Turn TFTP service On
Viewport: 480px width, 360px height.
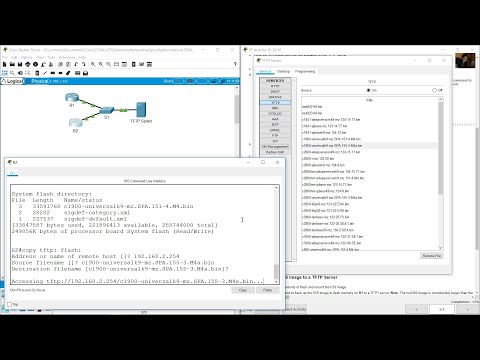click(x=369, y=90)
